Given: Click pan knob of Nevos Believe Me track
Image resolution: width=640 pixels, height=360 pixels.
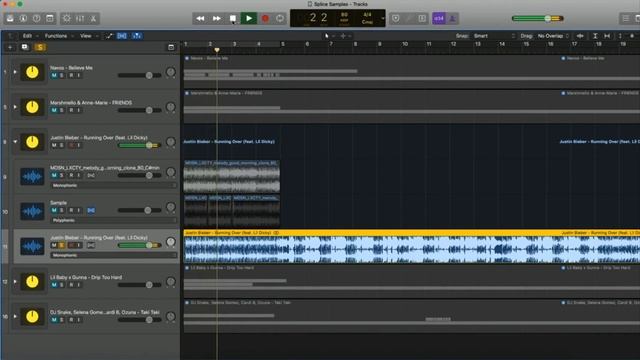Looking at the screenshot, I should coord(171,72).
